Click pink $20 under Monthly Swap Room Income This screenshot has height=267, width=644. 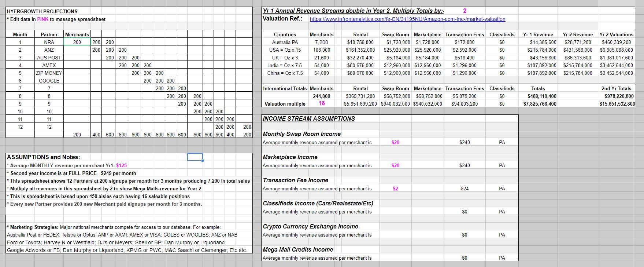pos(395,142)
